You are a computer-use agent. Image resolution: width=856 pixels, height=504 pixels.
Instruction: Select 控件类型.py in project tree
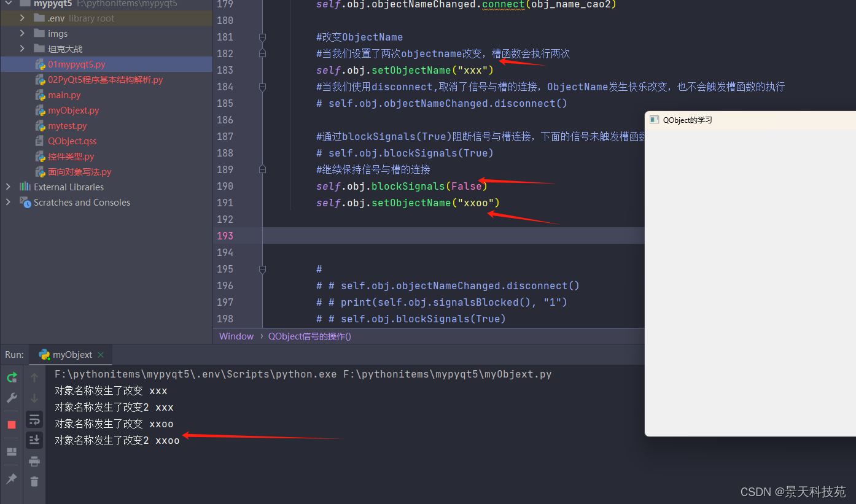tap(71, 156)
